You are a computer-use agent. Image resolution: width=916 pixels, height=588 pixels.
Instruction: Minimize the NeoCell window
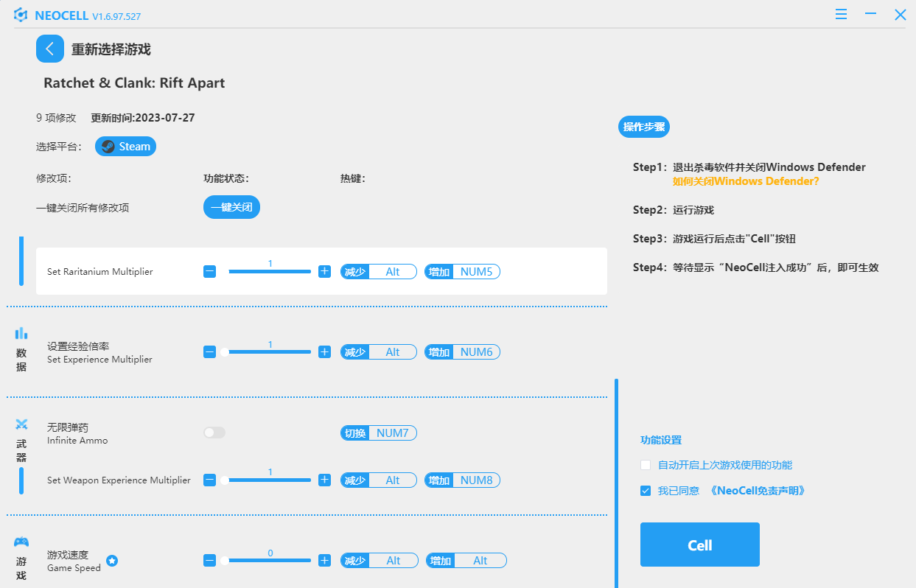pyautogui.click(x=870, y=15)
